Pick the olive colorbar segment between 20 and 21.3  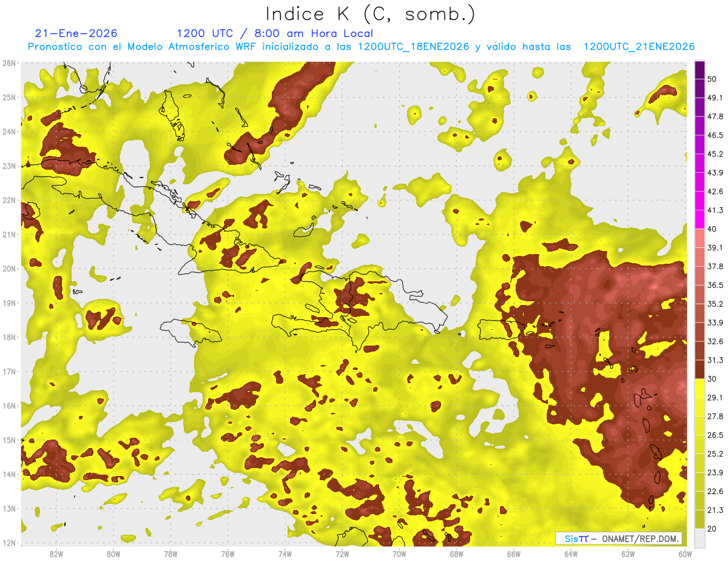pyautogui.click(x=699, y=519)
